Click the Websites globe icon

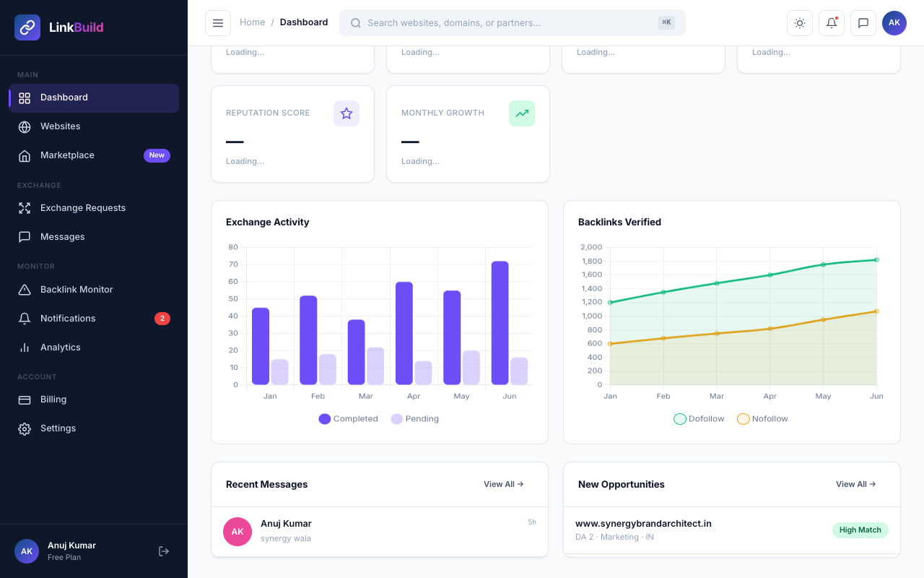click(25, 127)
